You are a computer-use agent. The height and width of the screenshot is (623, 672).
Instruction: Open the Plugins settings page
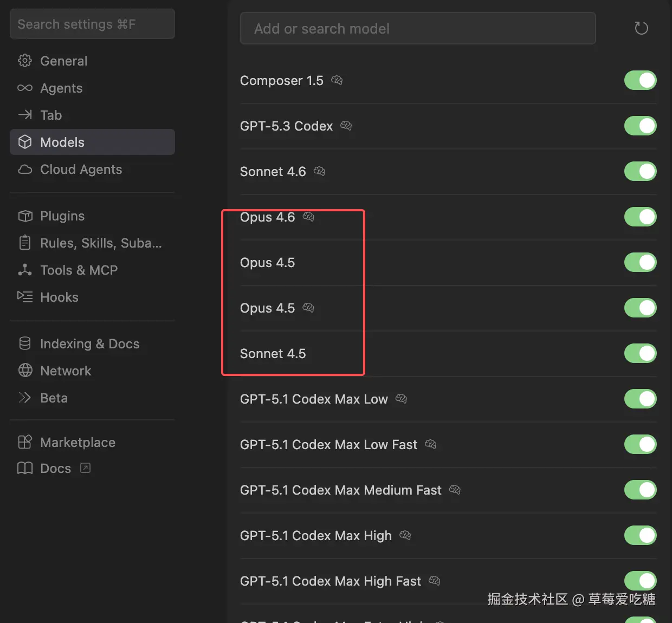92,216
